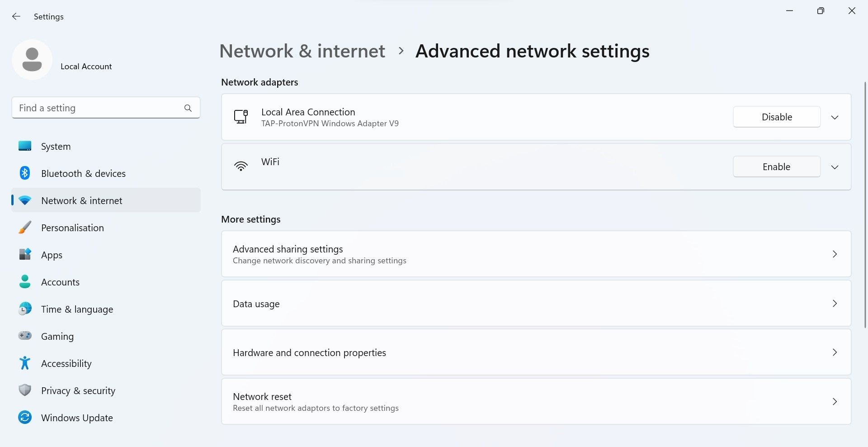Click the Find a setting search box
The width and height of the screenshot is (868, 447).
(x=99, y=108)
